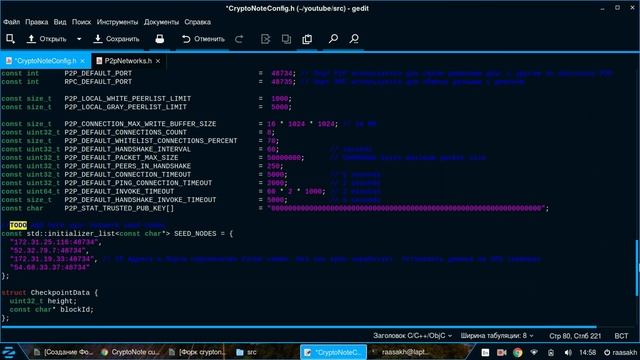Viewport: 640px width, 360px height.
Task: Open the src folder taskbar item
Action: click(247, 352)
